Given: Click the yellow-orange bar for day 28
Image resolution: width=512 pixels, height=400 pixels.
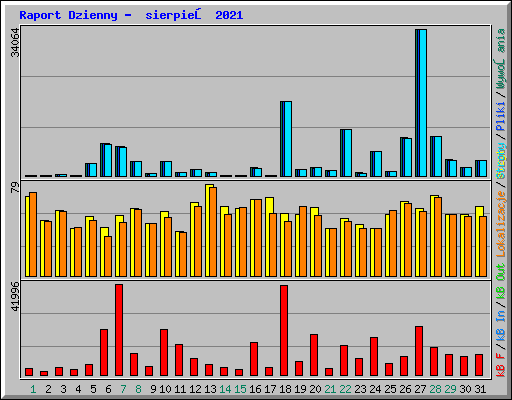Looking at the screenshot, I should point(436,236).
